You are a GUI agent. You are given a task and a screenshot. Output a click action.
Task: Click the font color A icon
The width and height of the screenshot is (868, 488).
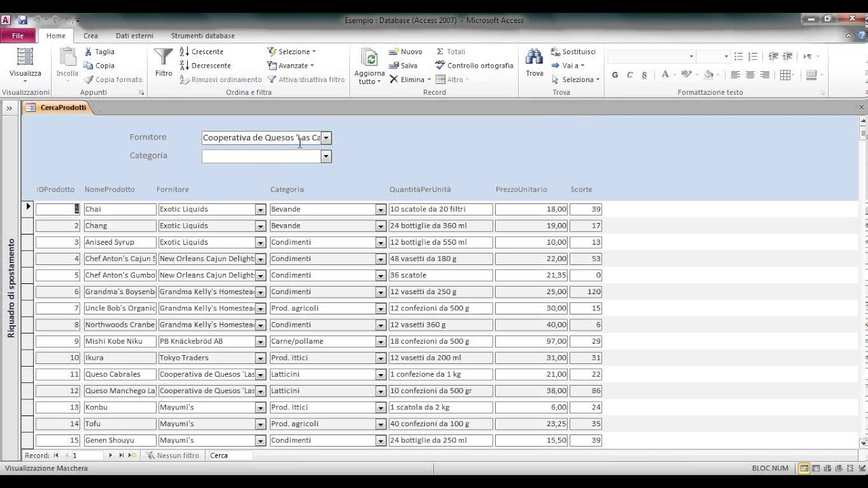(x=665, y=75)
